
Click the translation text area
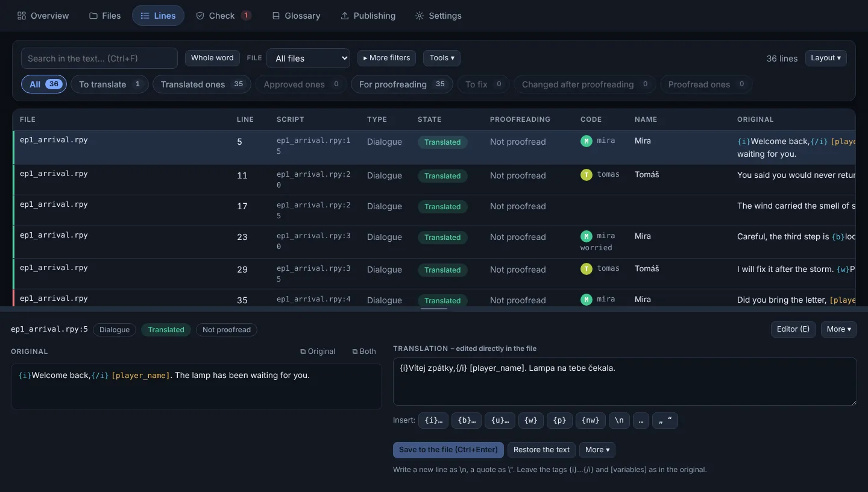[625, 382]
